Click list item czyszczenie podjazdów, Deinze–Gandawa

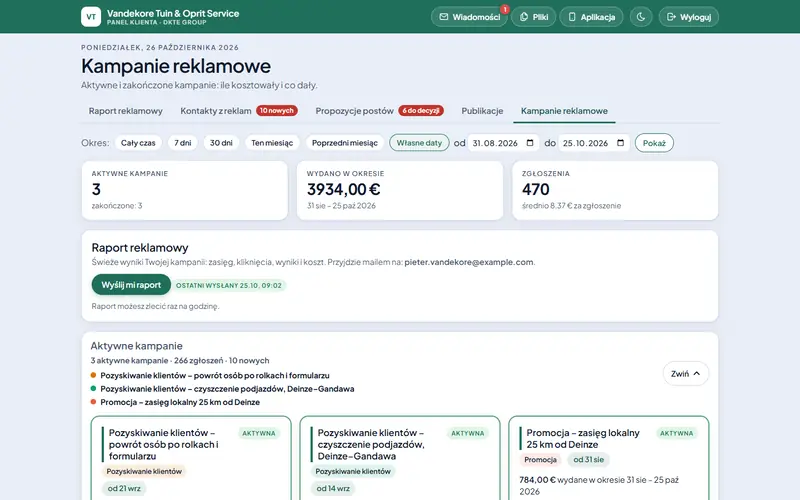tap(227, 389)
